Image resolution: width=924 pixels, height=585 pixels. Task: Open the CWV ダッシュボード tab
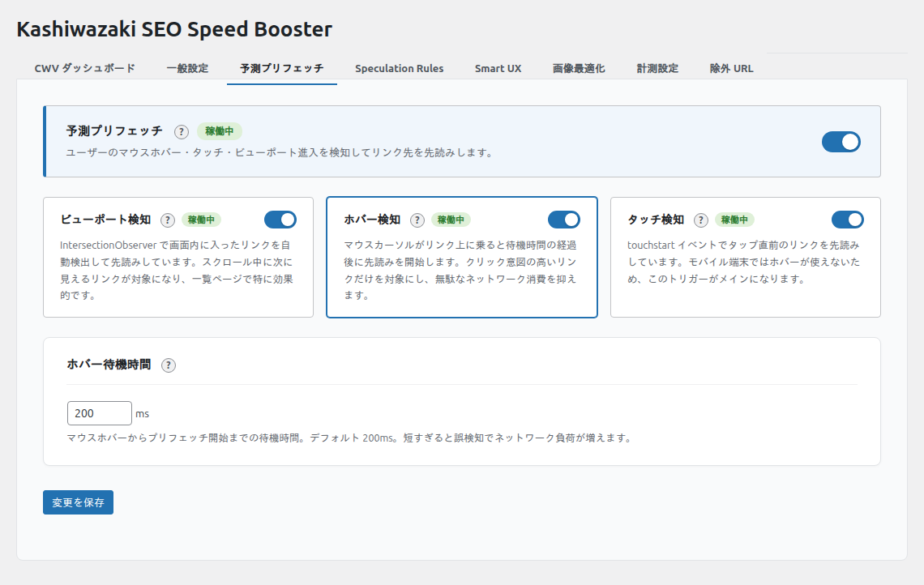click(x=84, y=68)
